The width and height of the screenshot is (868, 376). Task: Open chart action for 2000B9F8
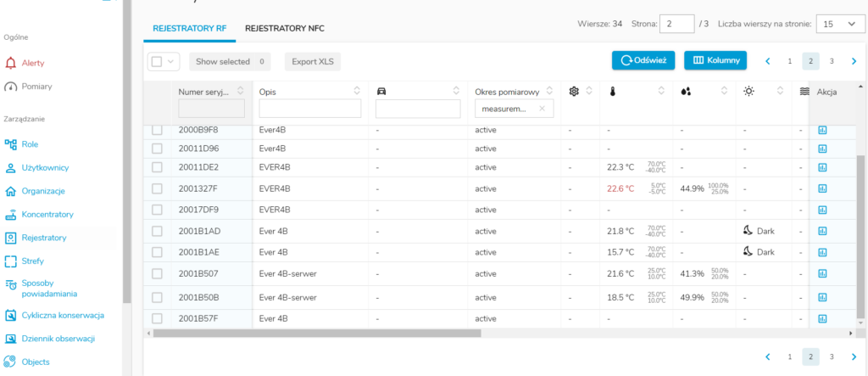click(x=822, y=131)
